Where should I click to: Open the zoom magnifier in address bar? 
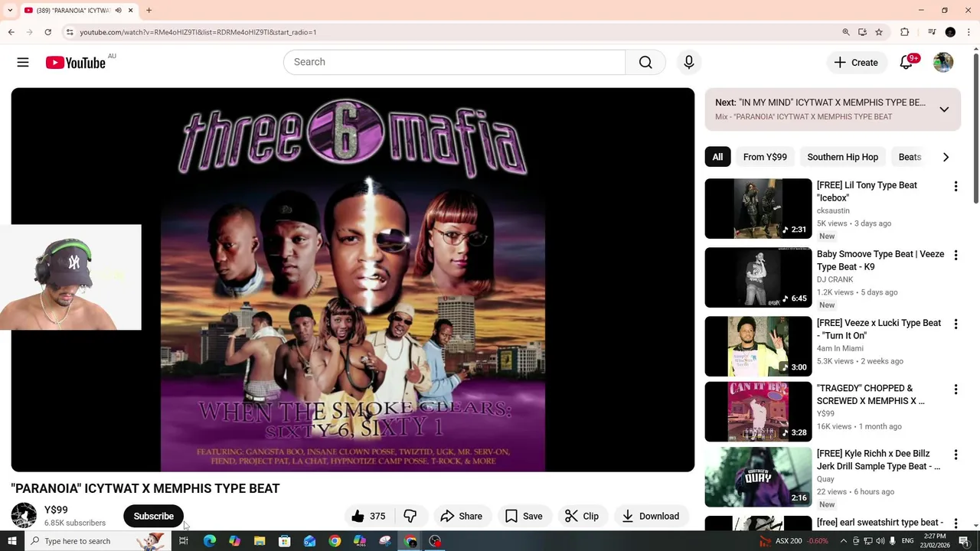(x=846, y=32)
